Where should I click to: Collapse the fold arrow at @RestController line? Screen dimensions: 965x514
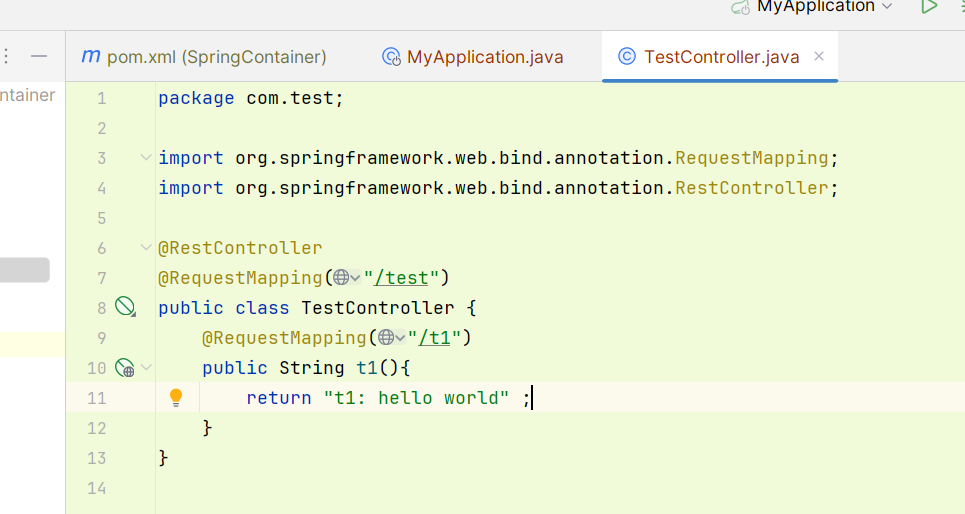(146, 247)
